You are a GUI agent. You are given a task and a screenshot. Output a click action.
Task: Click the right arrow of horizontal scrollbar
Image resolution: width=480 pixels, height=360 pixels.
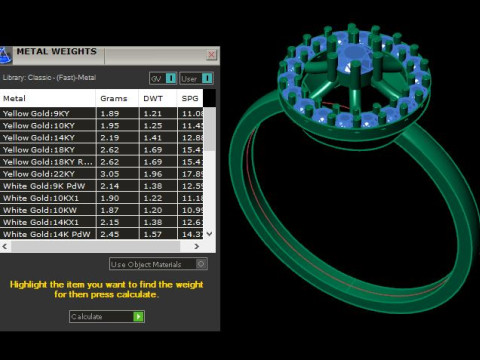(197, 246)
